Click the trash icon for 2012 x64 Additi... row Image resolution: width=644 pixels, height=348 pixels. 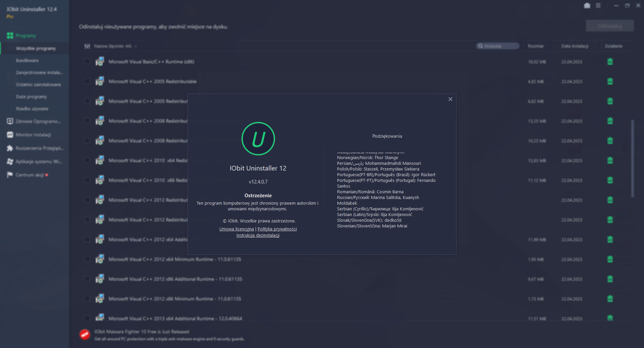(x=610, y=239)
